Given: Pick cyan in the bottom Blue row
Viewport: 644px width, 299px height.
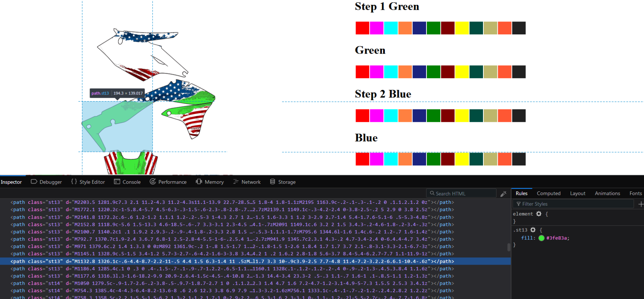Looking at the screenshot, I should [x=391, y=159].
